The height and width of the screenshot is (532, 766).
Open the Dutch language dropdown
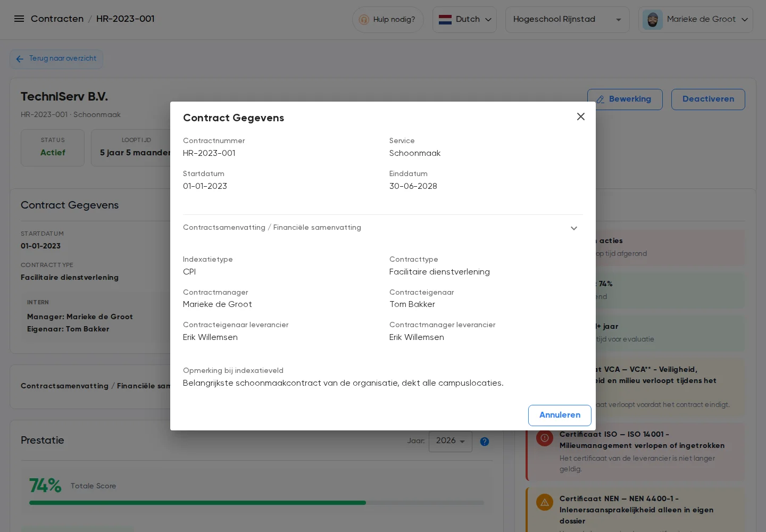(x=464, y=20)
